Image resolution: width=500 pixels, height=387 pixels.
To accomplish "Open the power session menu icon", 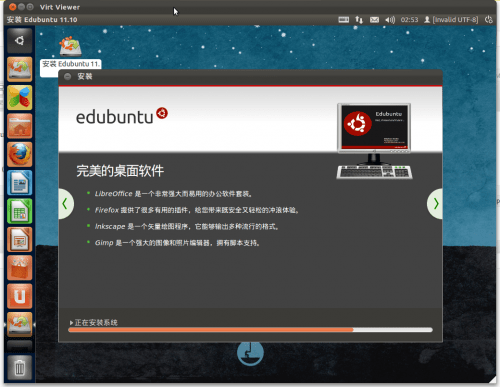I will (x=489, y=20).
